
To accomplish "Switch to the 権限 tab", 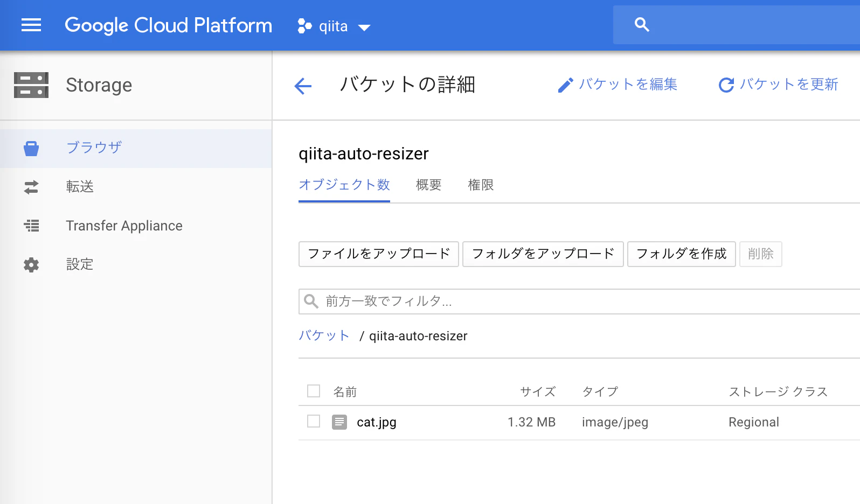I will click(481, 185).
